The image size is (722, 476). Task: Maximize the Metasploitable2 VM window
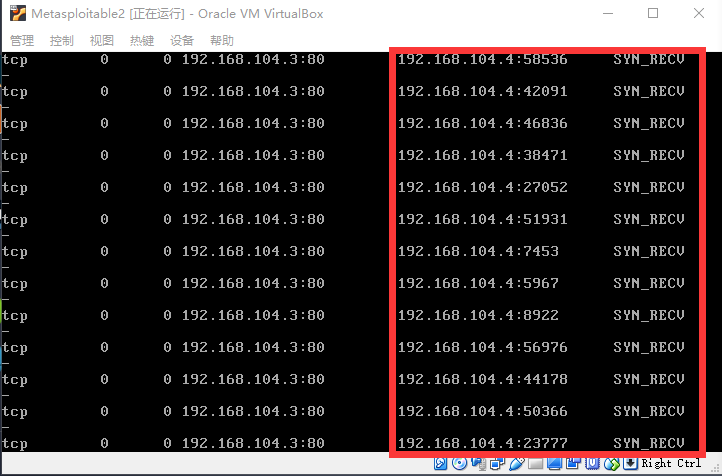[653, 13]
